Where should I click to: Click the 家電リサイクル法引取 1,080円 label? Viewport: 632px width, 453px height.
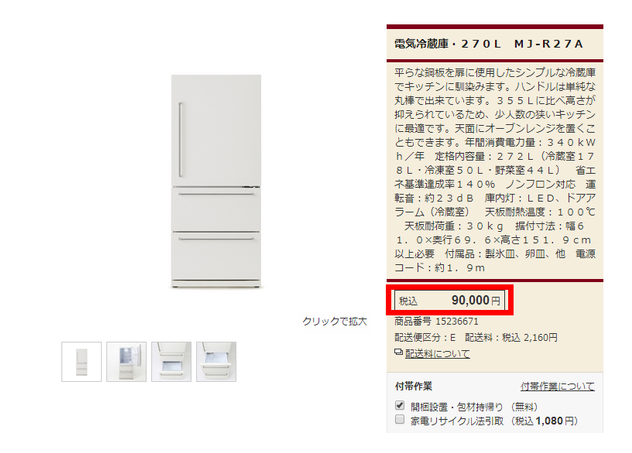[494, 421]
